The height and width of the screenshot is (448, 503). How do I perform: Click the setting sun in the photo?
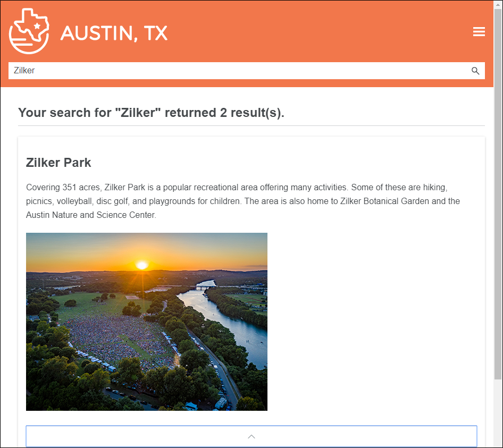141,265
